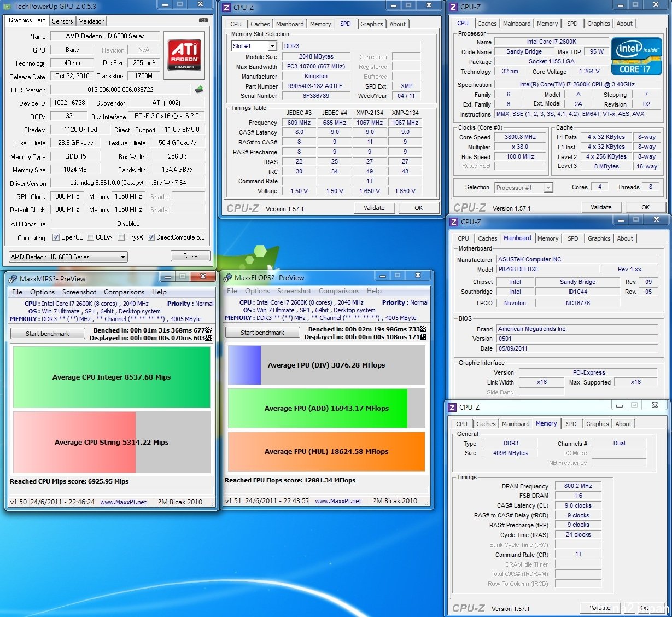Click the mainboard Model value P8Z68 DELUXE
Viewport: 672px width, 617px height.
(547, 270)
